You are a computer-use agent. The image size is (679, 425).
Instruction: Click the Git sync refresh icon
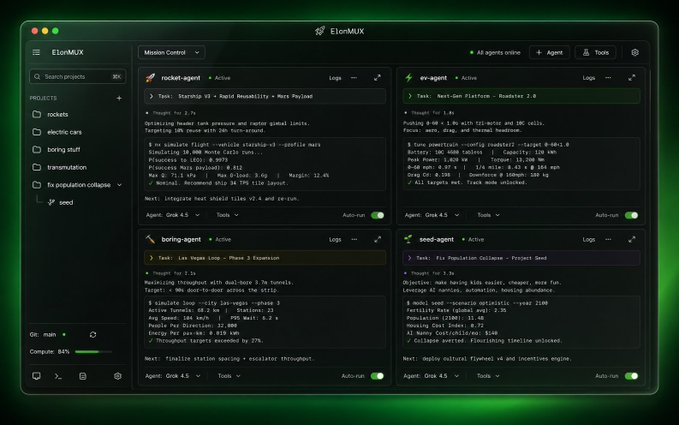pyautogui.click(x=93, y=334)
